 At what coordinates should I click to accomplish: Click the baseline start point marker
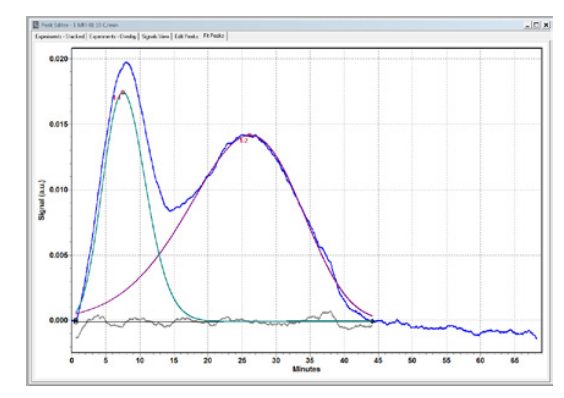[75, 321]
